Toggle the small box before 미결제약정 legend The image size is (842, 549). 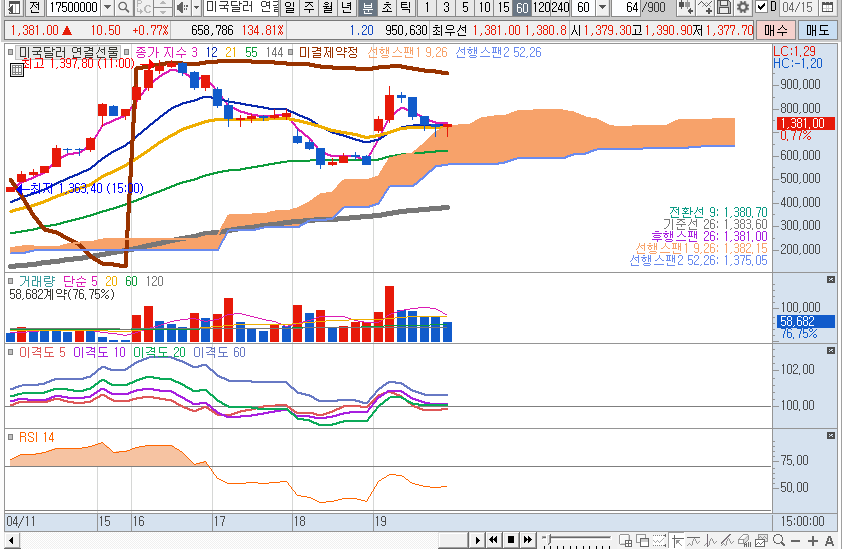pyautogui.click(x=290, y=52)
